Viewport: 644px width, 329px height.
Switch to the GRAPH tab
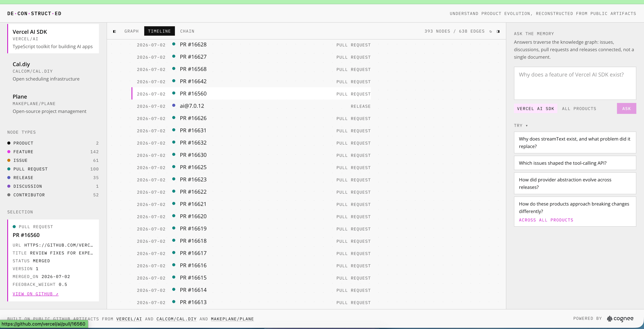pos(132,31)
